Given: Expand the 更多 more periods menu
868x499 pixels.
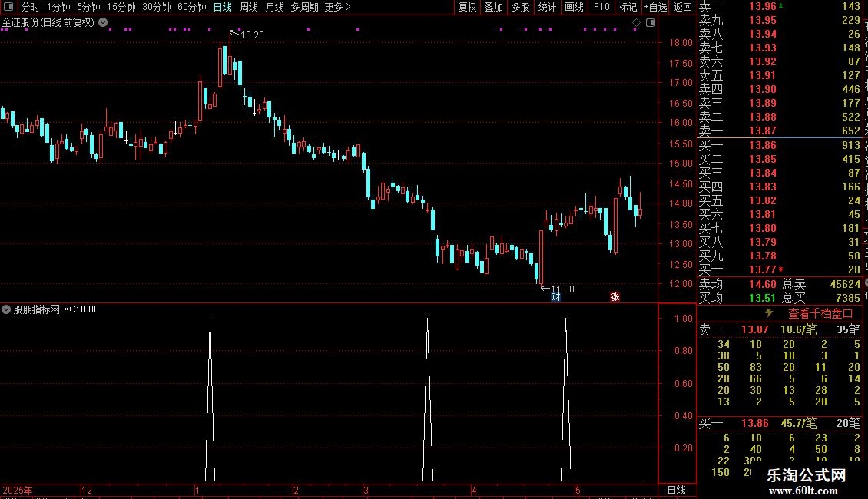Looking at the screenshot, I should tap(337, 7).
